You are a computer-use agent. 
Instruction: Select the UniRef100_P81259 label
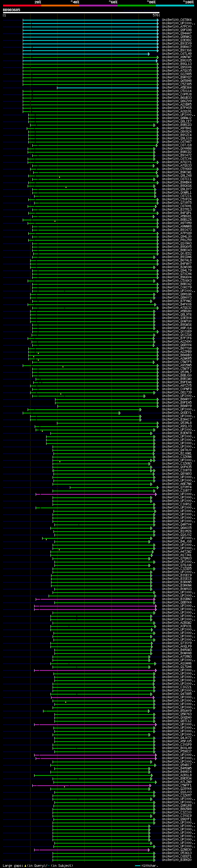click(176, 240)
